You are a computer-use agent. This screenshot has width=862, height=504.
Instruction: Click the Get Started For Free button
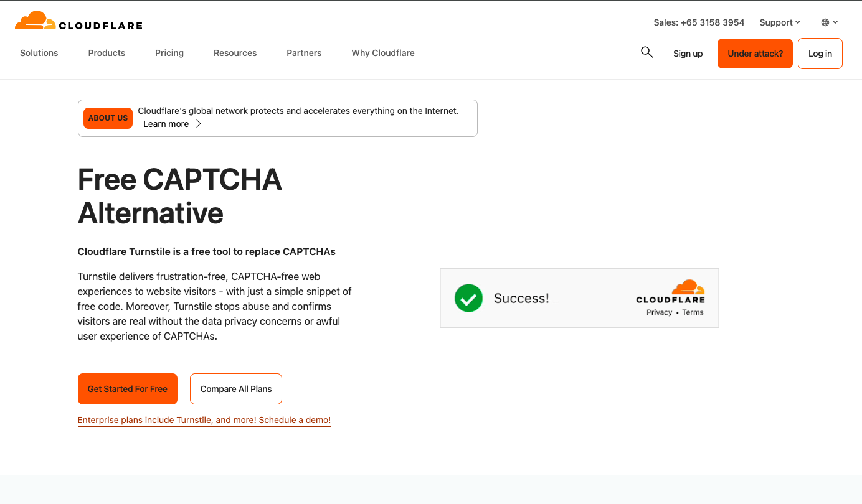coord(127,388)
